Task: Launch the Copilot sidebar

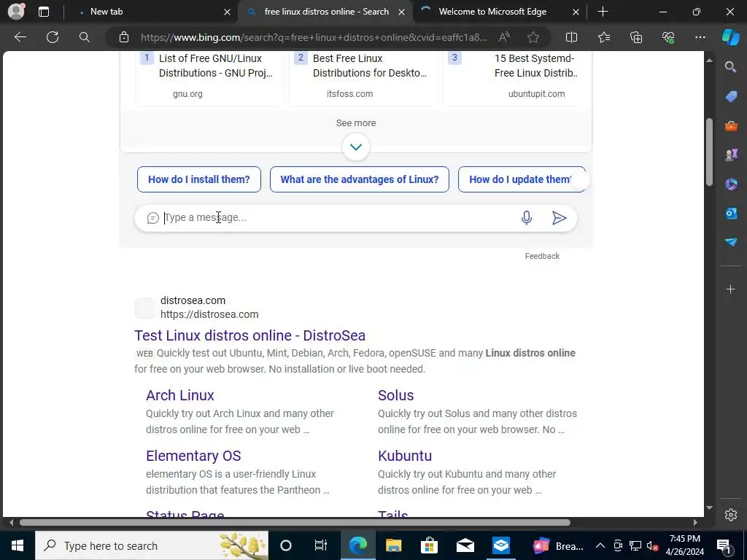Action: [731, 37]
